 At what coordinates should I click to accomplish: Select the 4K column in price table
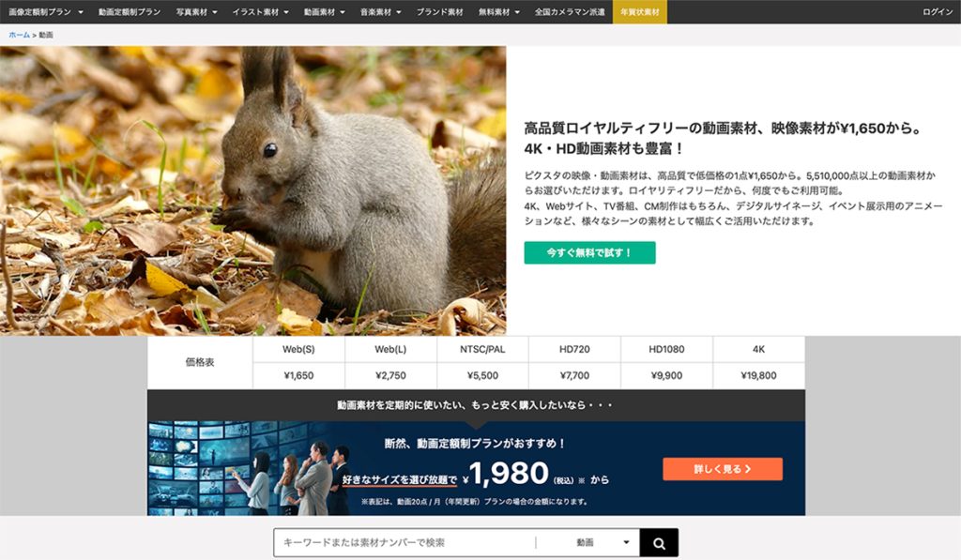pyautogui.click(x=758, y=349)
